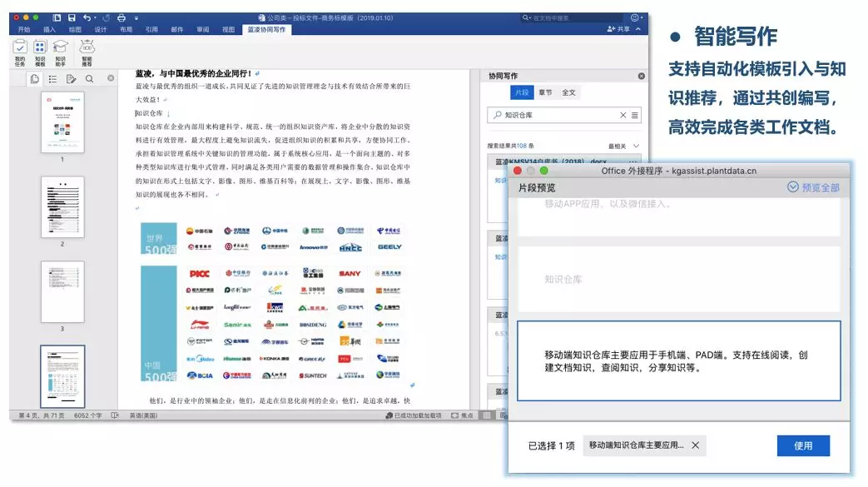The height and width of the screenshot is (487, 868).
Task: Open the 审阅 tab
Action: click(x=202, y=29)
